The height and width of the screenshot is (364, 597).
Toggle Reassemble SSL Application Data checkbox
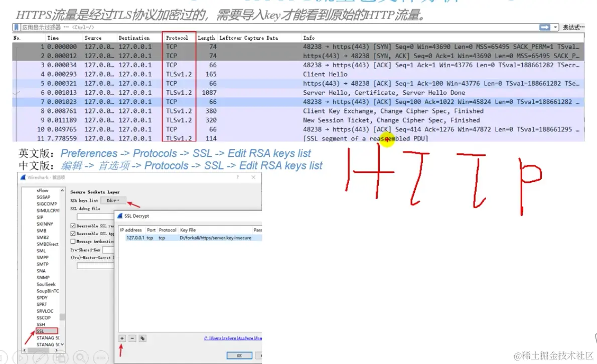(73, 233)
